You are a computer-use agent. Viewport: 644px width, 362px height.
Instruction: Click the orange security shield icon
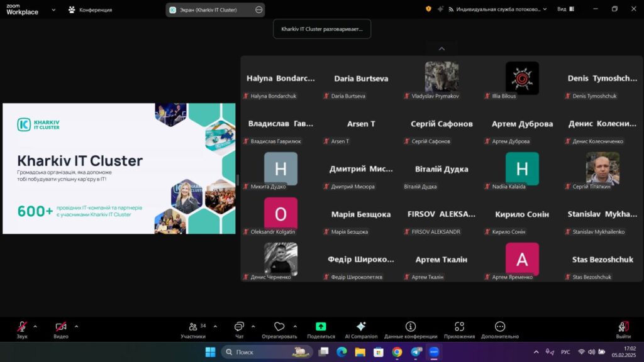pos(428,9)
